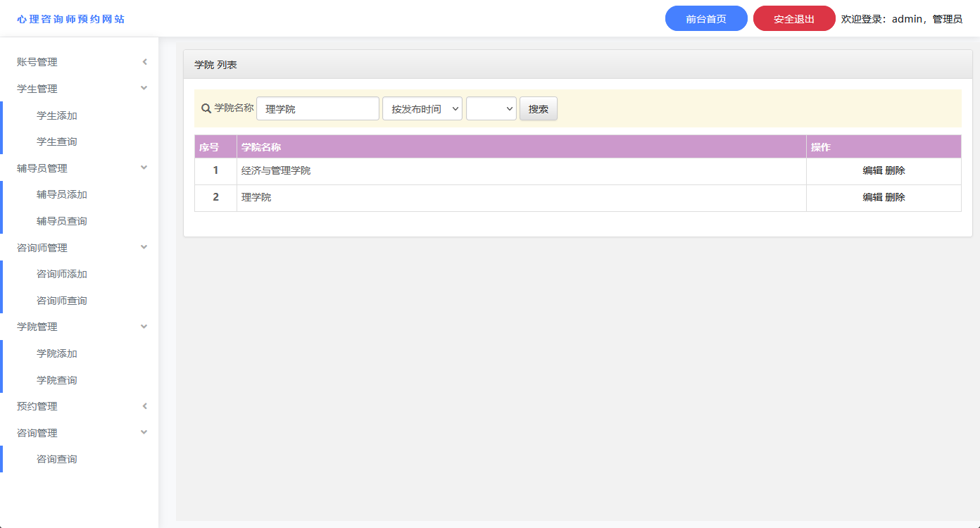Delete the 经济与管理学院 row

[896, 170]
